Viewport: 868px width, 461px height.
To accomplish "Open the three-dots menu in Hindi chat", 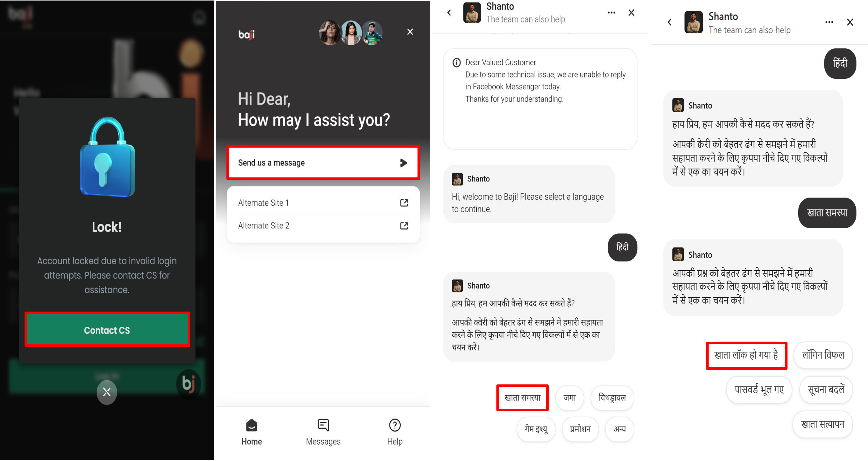I will (829, 22).
